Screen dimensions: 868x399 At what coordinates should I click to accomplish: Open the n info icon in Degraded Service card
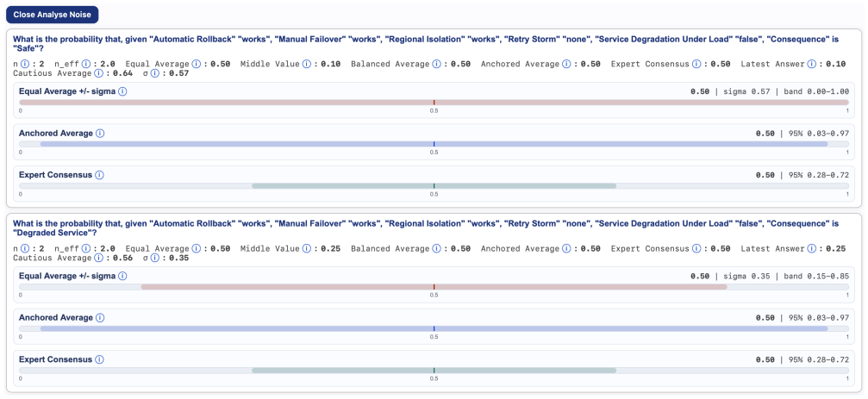pyautogui.click(x=24, y=249)
